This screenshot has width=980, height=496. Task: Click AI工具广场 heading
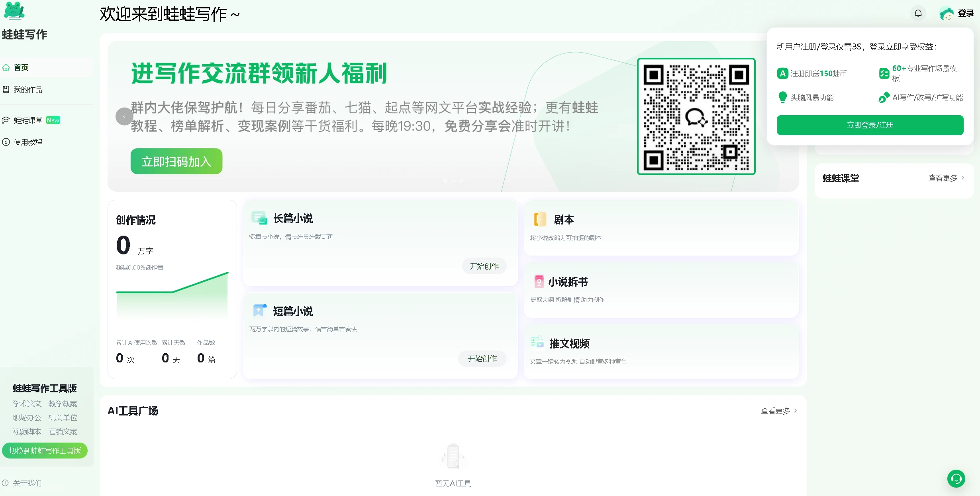click(x=133, y=411)
